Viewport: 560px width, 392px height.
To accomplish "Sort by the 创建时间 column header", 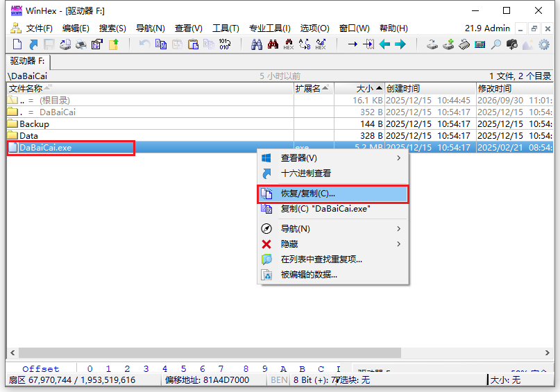I will [430, 88].
